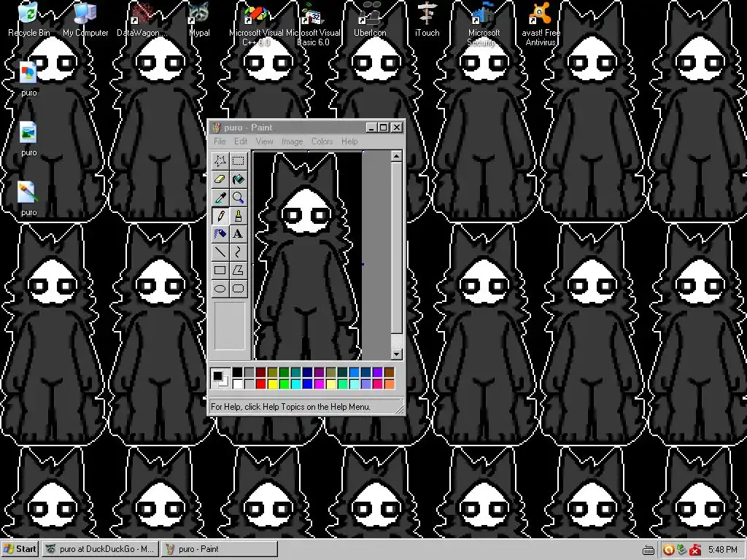Open the File menu in Paint

pos(220,141)
